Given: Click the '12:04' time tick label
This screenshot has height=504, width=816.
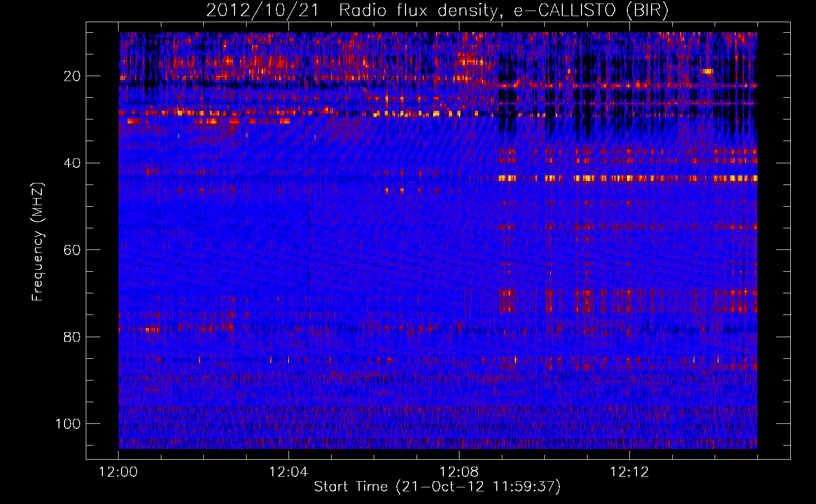Looking at the screenshot, I should pos(288,472).
